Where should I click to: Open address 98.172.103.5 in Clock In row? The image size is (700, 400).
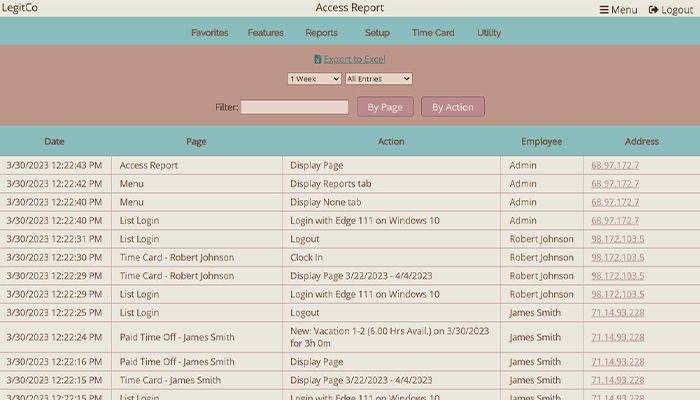(x=618, y=257)
